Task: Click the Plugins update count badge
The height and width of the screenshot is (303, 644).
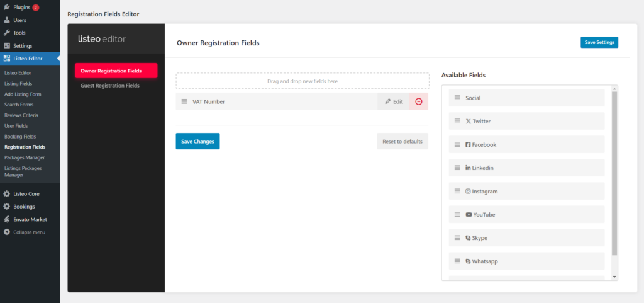Action: (36, 8)
